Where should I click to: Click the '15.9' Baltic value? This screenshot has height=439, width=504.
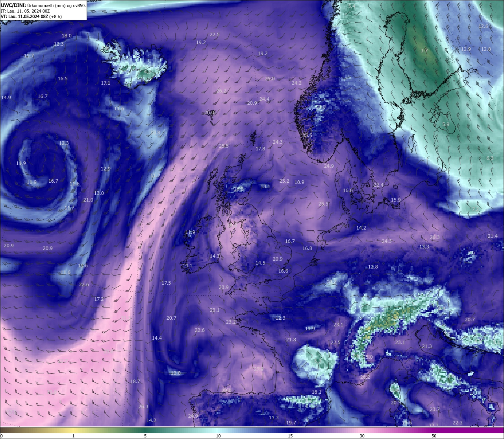click(396, 200)
